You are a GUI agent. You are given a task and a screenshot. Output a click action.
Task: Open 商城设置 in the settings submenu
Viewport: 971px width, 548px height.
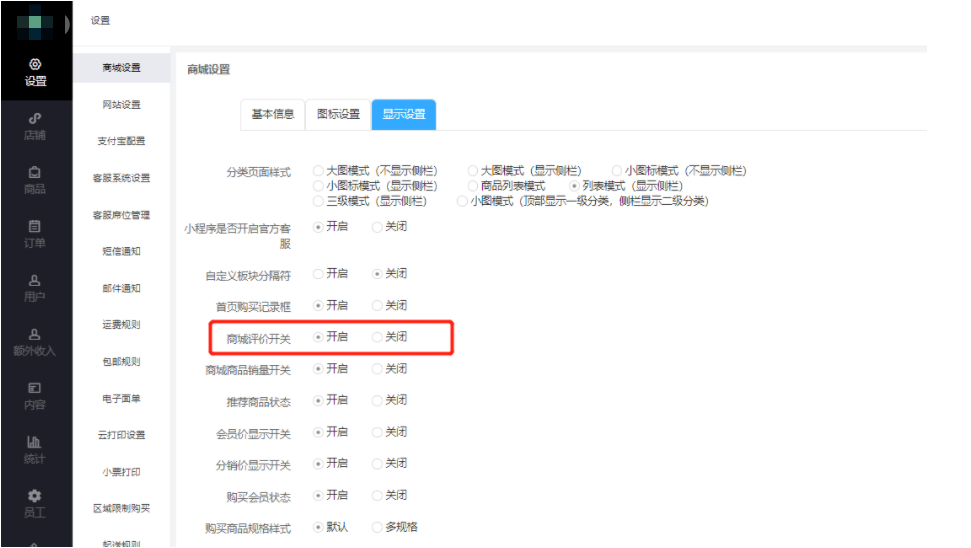121,67
